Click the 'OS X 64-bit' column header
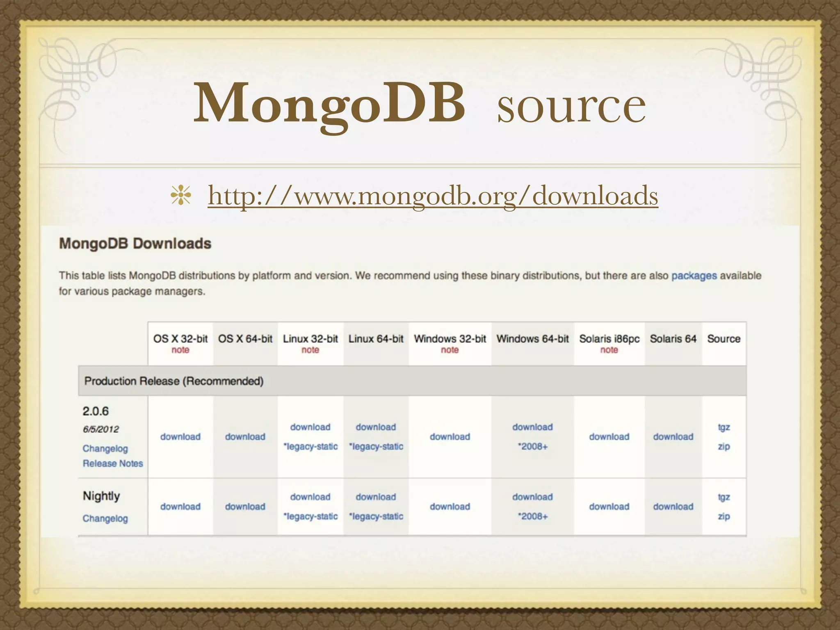This screenshot has height=630, width=840. tap(245, 339)
